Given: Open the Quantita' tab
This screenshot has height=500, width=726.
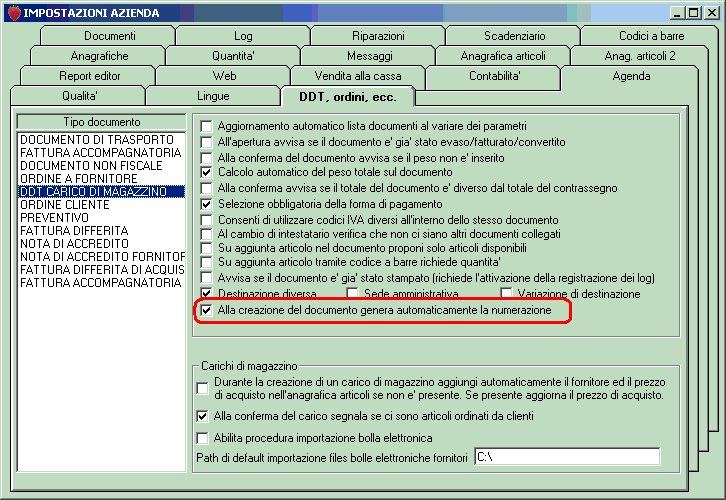Looking at the screenshot, I should coord(233,56).
